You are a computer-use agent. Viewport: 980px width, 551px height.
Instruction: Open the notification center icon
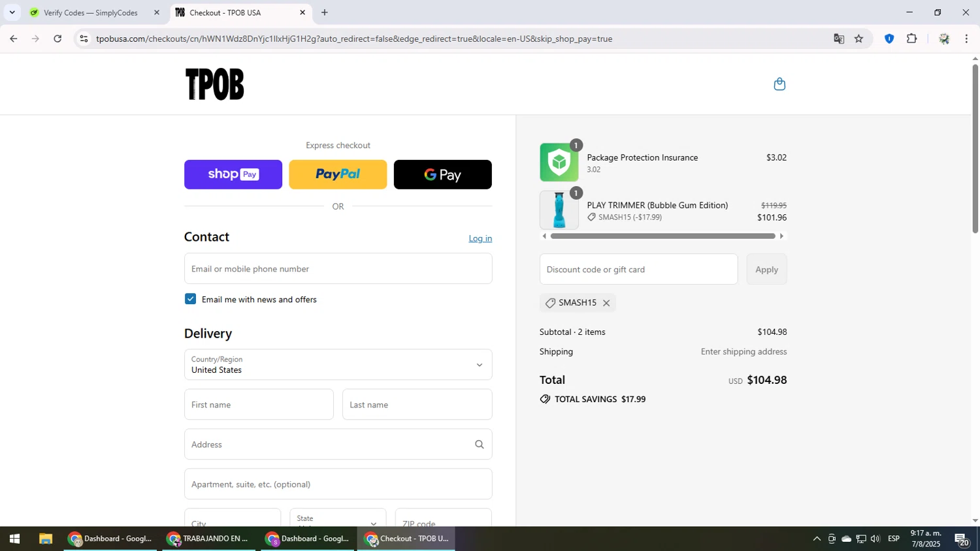point(962,539)
